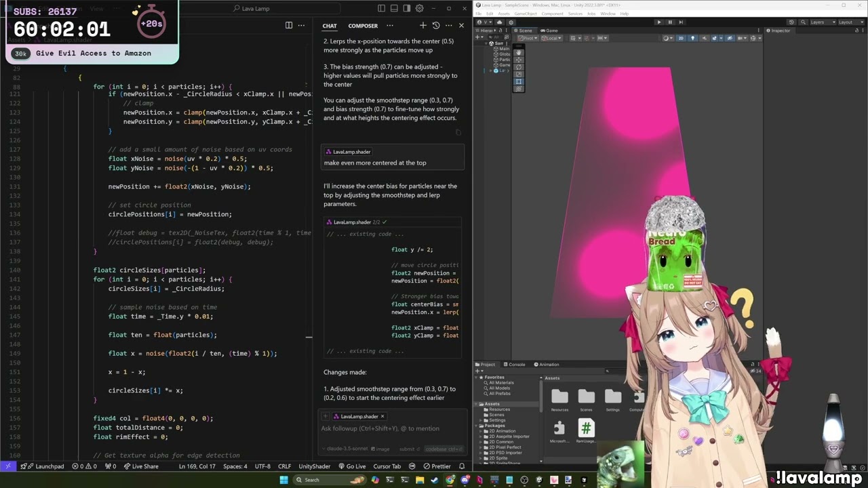This screenshot has height=488, width=868.
Task: Open the Unity Game tab
Action: tap(549, 30)
